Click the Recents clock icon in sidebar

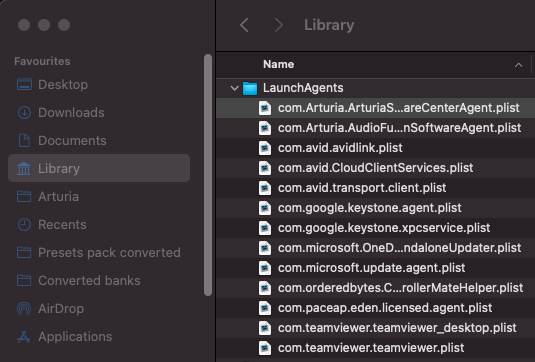pyautogui.click(x=24, y=224)
